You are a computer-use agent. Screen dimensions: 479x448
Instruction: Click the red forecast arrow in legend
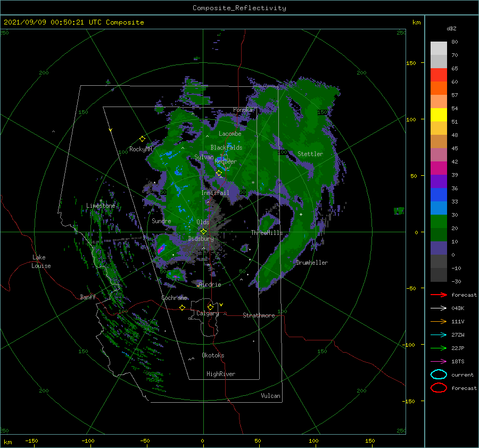[439, 295]
